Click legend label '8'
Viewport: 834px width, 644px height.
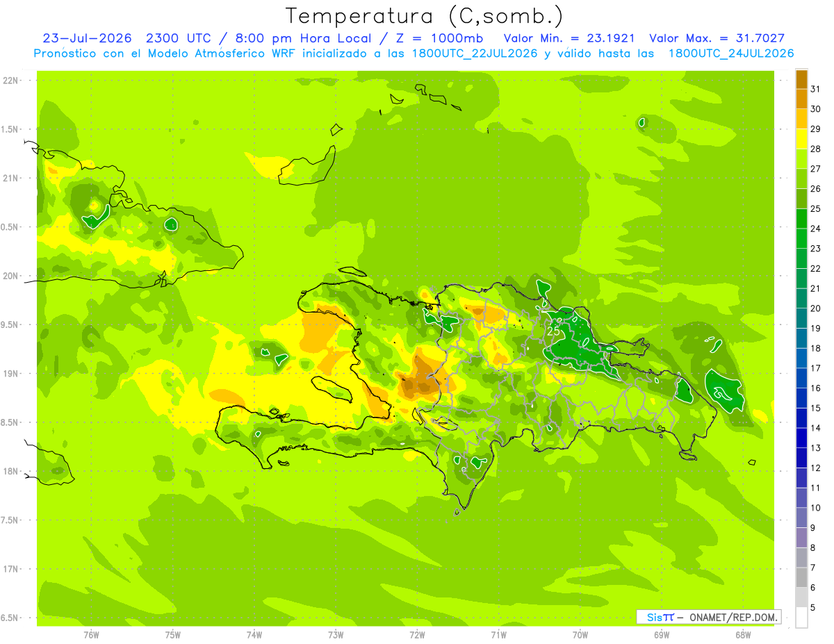[813, 547]
